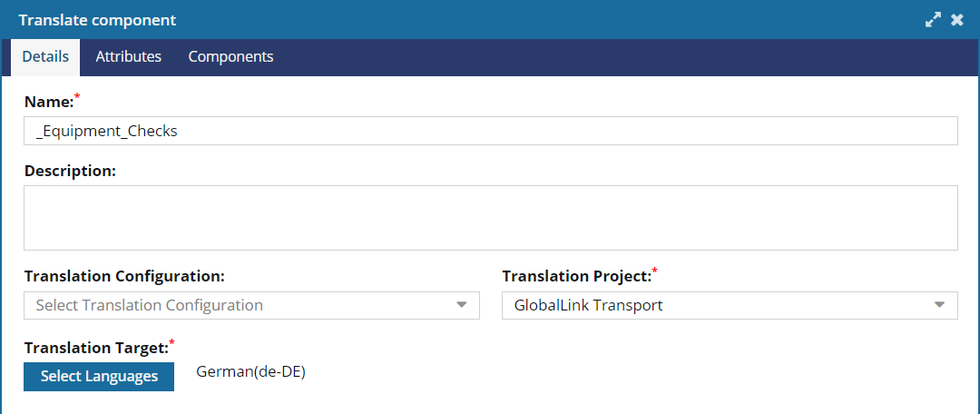Click the Description label
Viewport: 980px width, 414px height.
(x=70, y=171)
